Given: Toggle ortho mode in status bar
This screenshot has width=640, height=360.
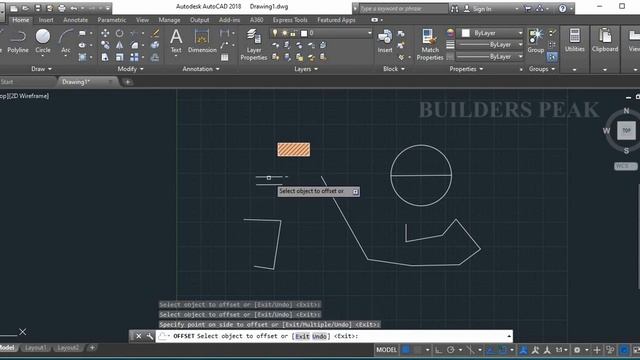Looking at the screenshot, I should point(438,350).
